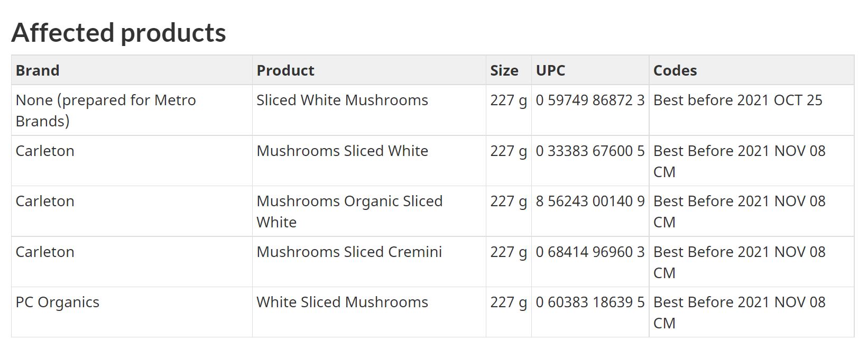Screen dimensions: 868x358
Task: Click the 227 g size in PC Organics row
Action: click(509, 302)
